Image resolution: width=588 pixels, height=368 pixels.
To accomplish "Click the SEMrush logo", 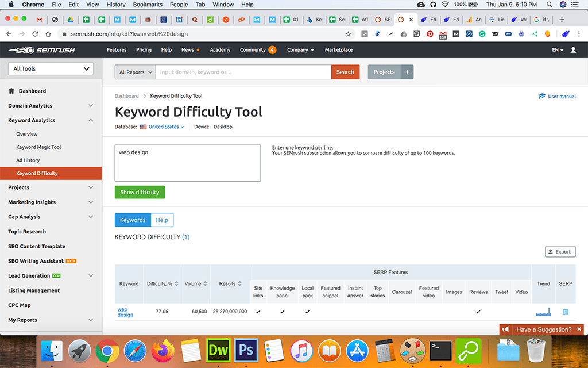I will pyautogui.click(x=41, y=50).
